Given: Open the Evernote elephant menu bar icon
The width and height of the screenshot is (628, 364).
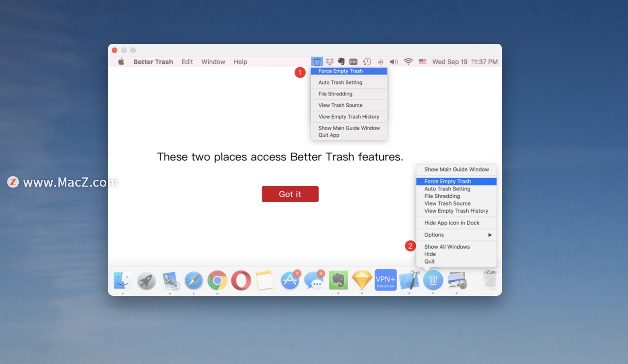Looking at the screenshot, I should click(341, 62).
